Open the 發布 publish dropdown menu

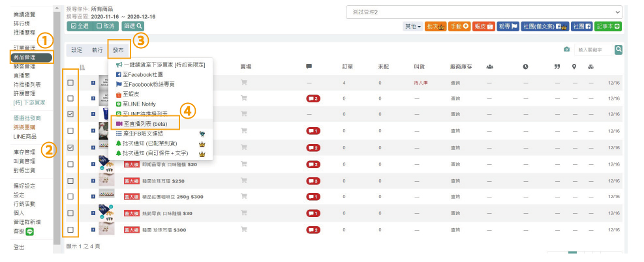117,50
